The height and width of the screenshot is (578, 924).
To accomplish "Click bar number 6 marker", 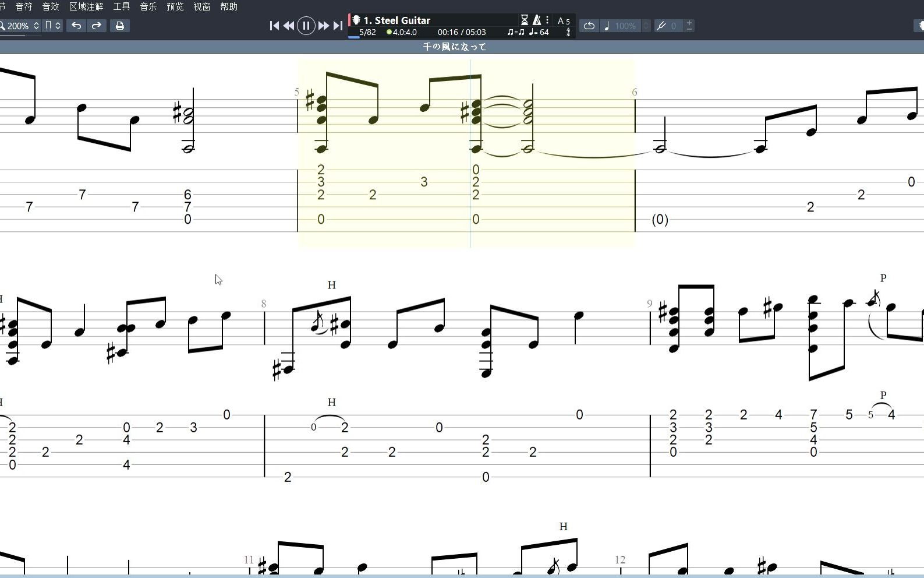I will [x=635, y=92].
